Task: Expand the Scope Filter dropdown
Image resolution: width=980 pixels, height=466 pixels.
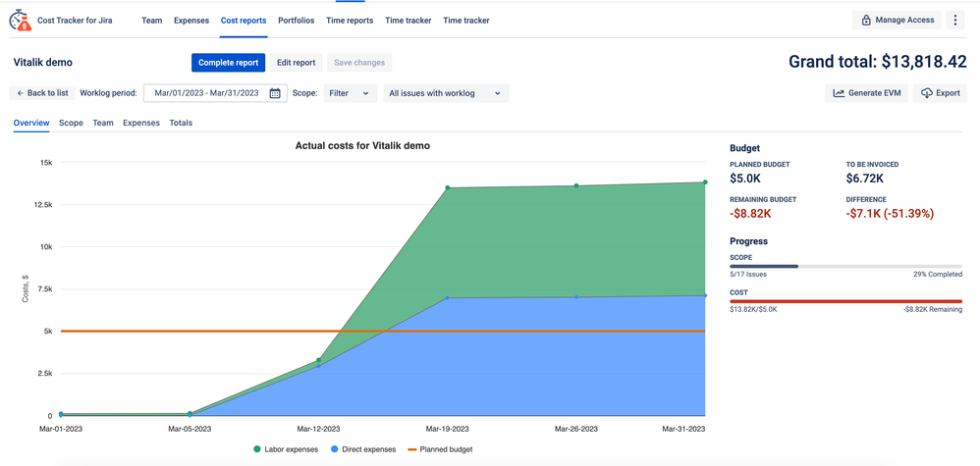Action: coord(350,93)
